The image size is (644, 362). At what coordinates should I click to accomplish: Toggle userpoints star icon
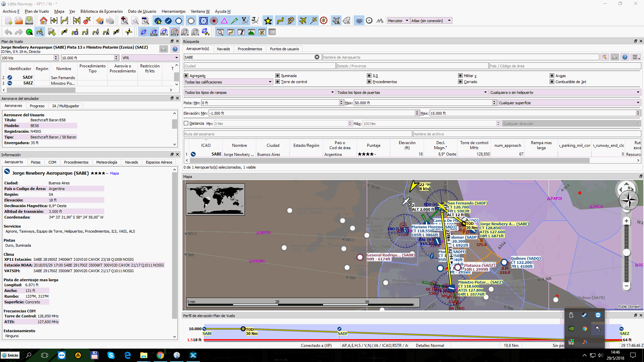tap(268, 21)
